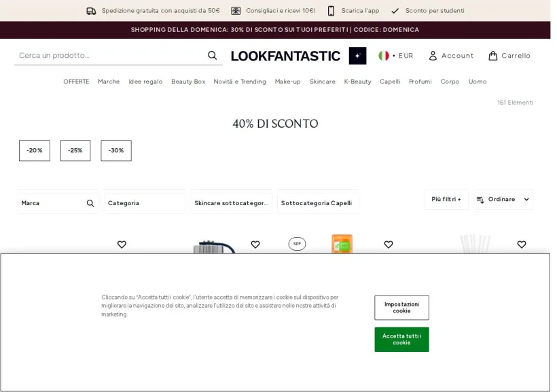Select the -25% discount filter
The image size is (557, 392).
(75, 150)
